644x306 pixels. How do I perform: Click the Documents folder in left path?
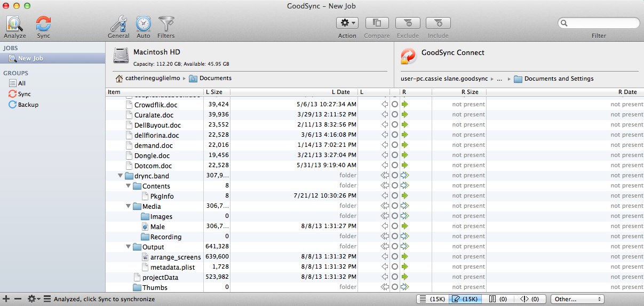[211, 79]
